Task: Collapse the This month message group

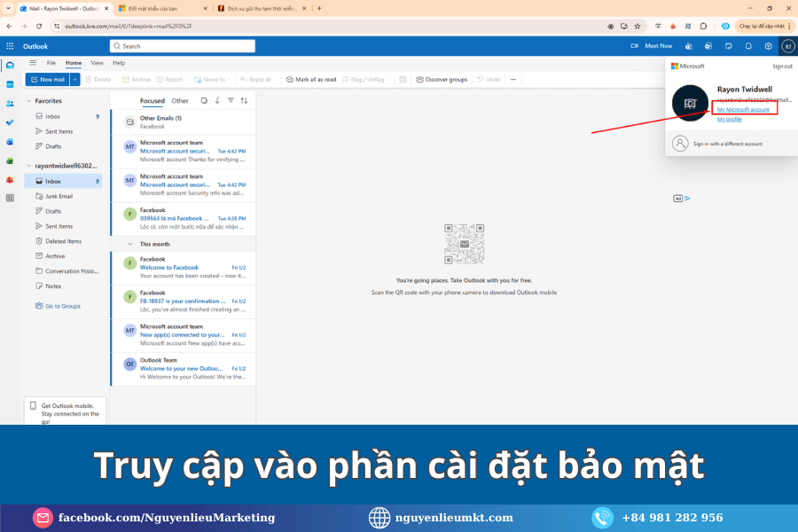Action: [x=119, y=244]
